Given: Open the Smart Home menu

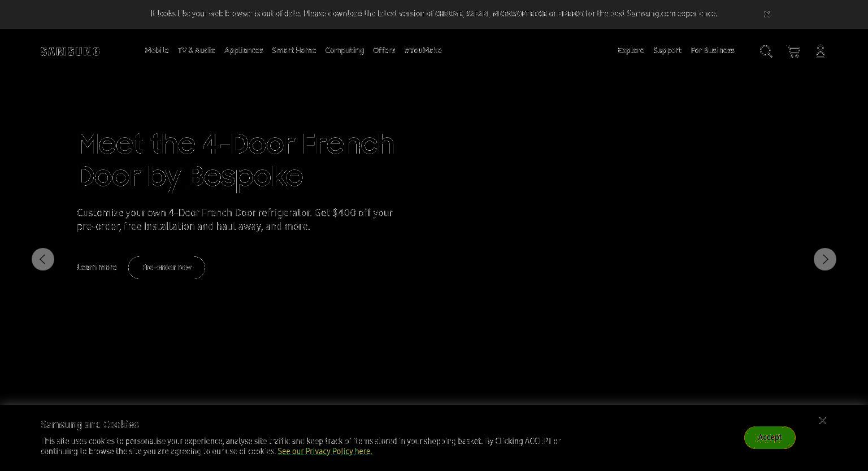Looking at the screenshot, I should [294, 50].
